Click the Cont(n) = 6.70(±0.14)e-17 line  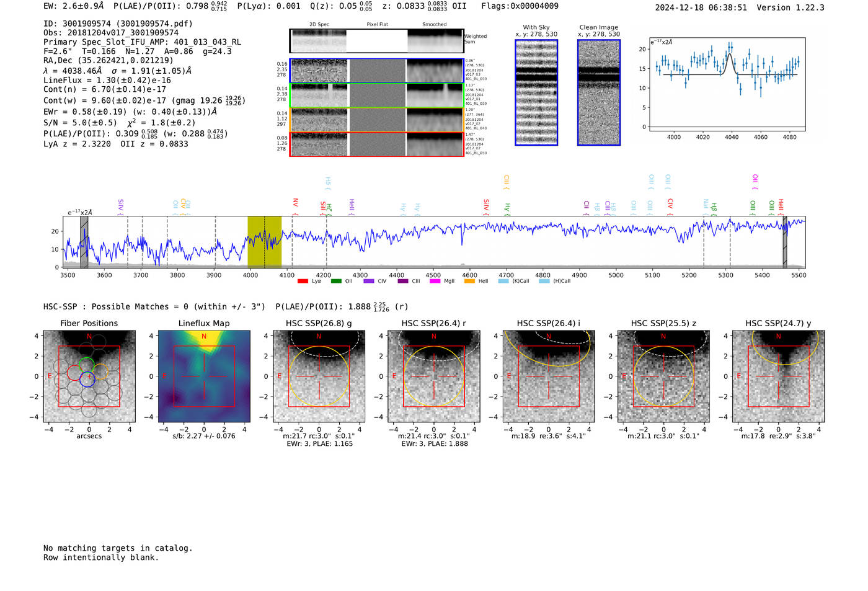tap(105, 89)
